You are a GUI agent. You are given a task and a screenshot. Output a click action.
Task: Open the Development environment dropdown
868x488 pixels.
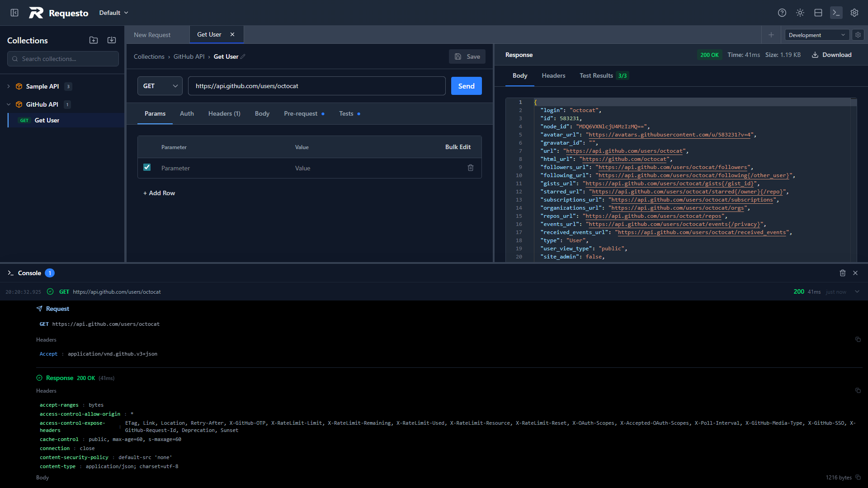[817, 35]
